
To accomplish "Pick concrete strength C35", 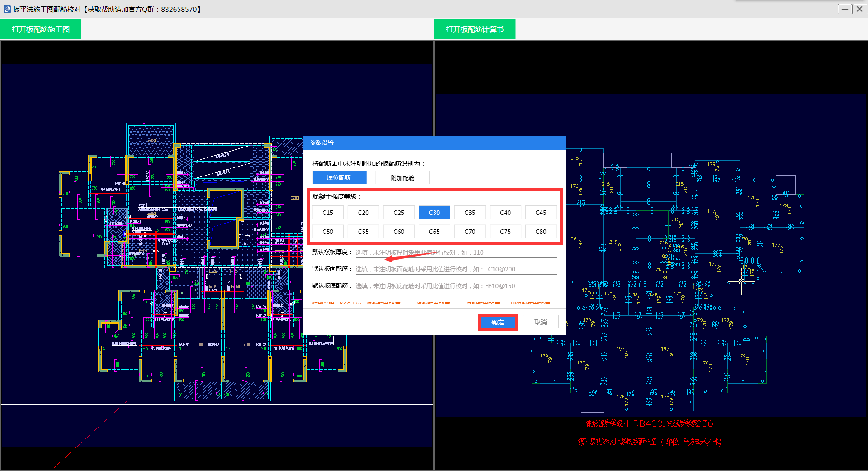I will point(470,213).
